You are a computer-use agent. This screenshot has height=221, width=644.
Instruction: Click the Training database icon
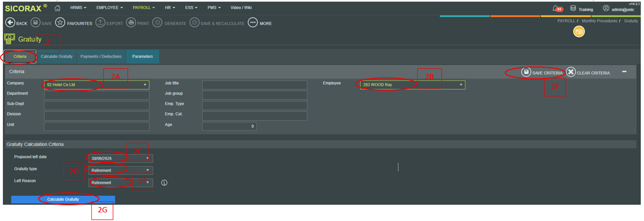coord(573,8)
